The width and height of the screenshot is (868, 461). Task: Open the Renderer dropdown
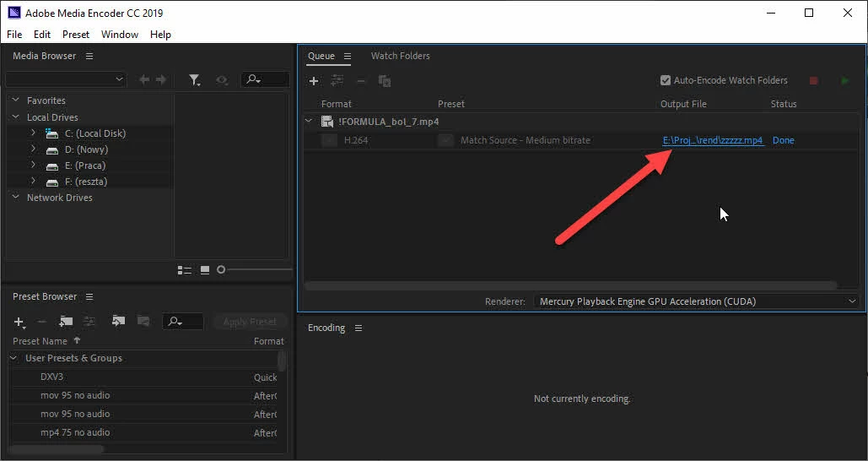pos(696,301)
